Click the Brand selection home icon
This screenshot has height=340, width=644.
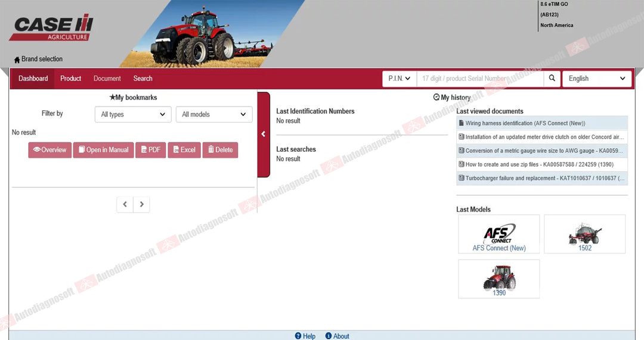tap(17, 60)
